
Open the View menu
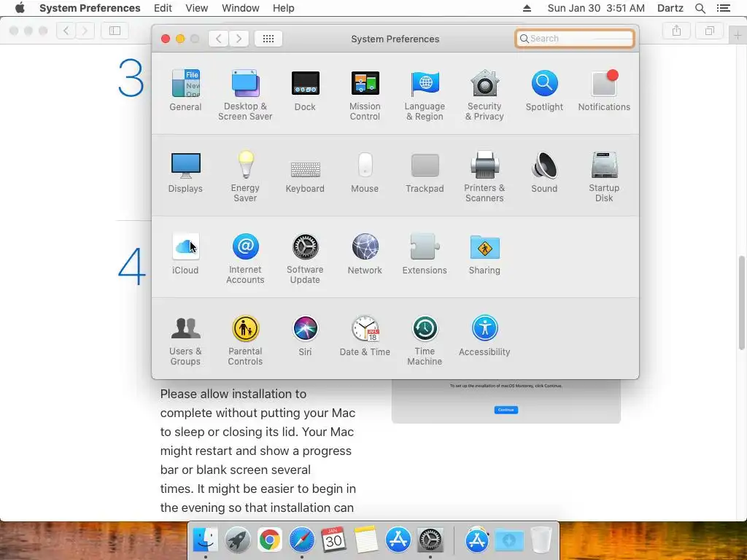tap(197, 8)
